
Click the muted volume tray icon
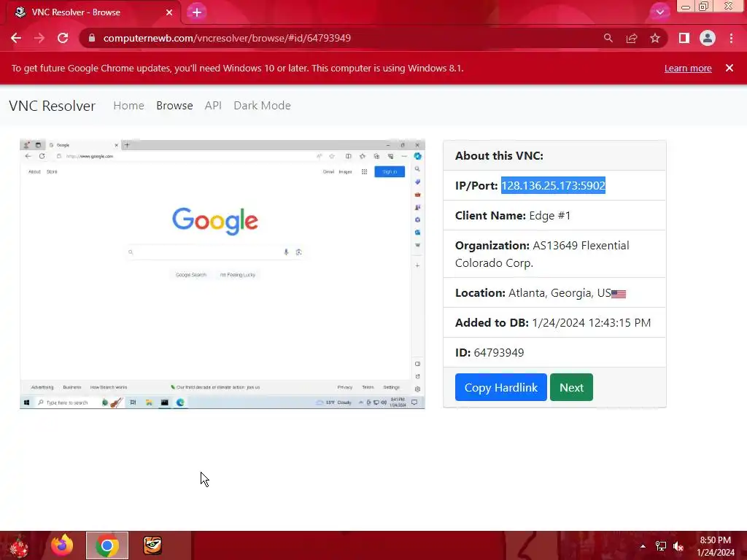(x=678, y=546)
